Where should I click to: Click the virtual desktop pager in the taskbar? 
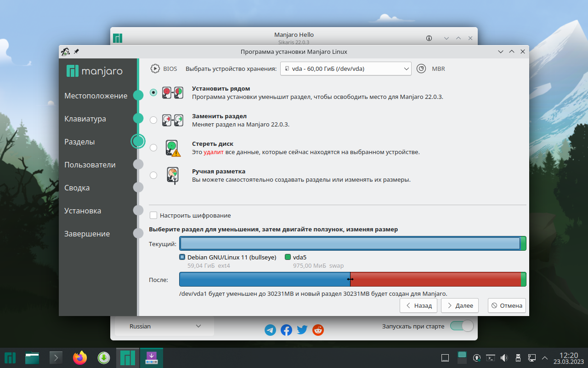[x=462, y=358]
